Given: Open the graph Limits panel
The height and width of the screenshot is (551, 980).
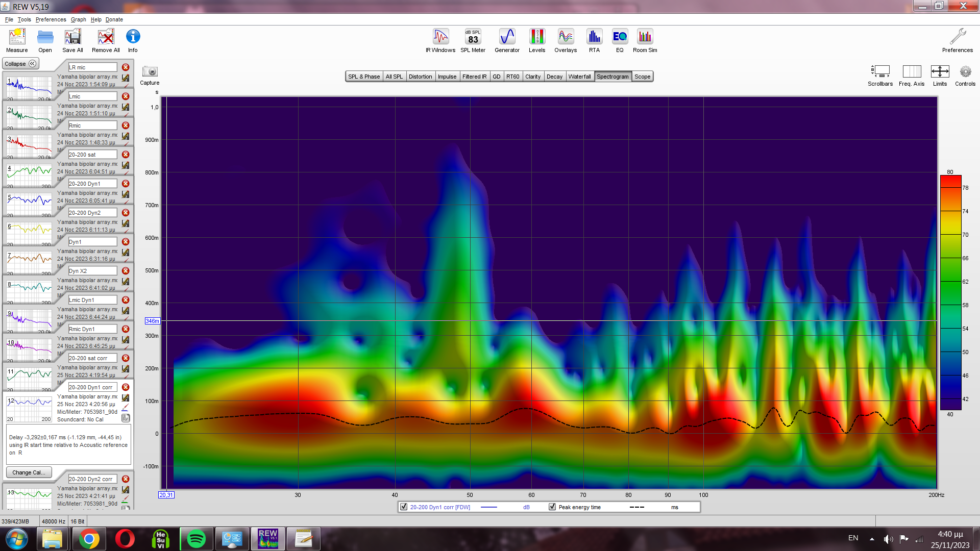Looking at the screenshot, I should tap(940, 72).
